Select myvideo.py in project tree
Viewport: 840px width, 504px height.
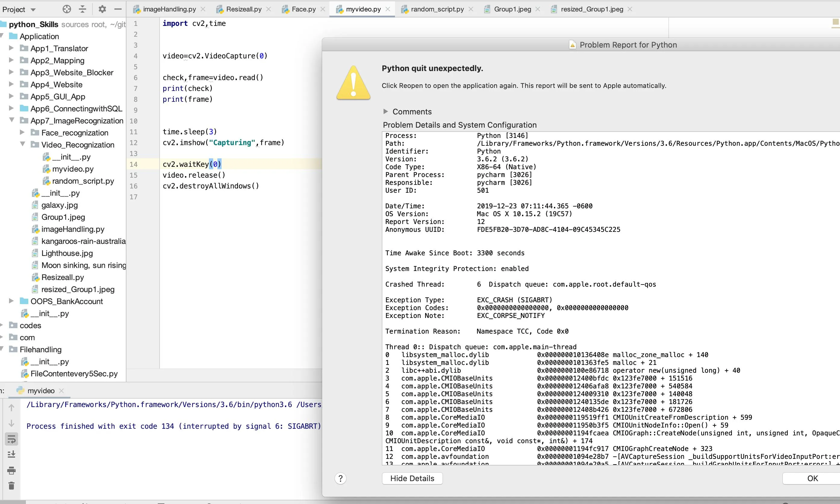[x=73, y=169]
